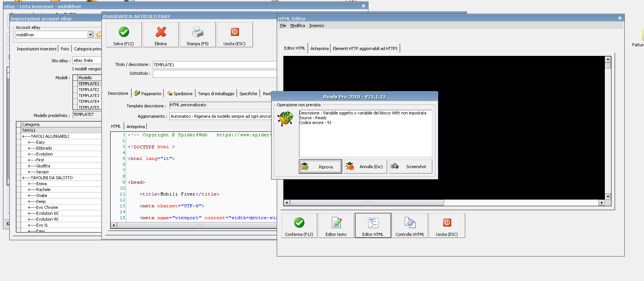644x281 pixels.
Task: Select the Rachele category row
Action: (x=61, y=190)
